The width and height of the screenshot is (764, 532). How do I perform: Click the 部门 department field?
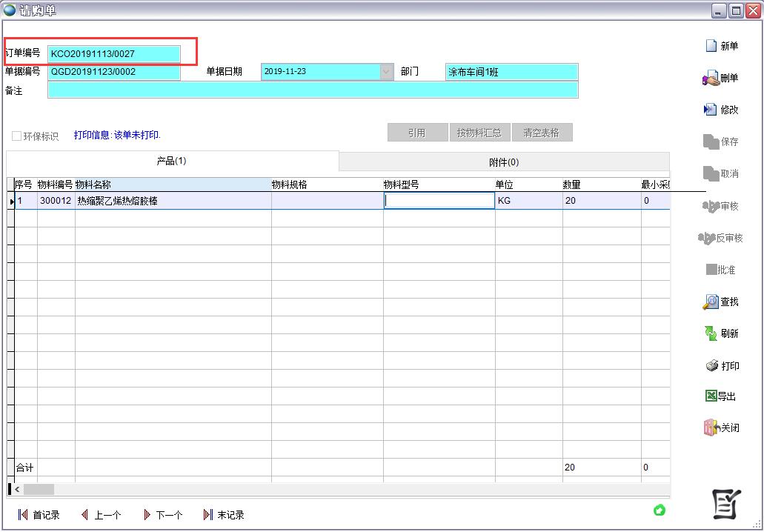coord(511,72)
